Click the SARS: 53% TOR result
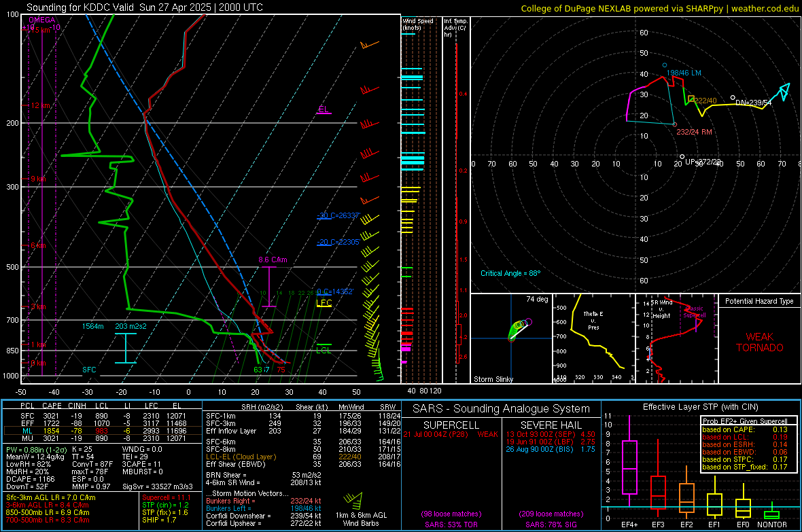 click(x=451, y=525)
